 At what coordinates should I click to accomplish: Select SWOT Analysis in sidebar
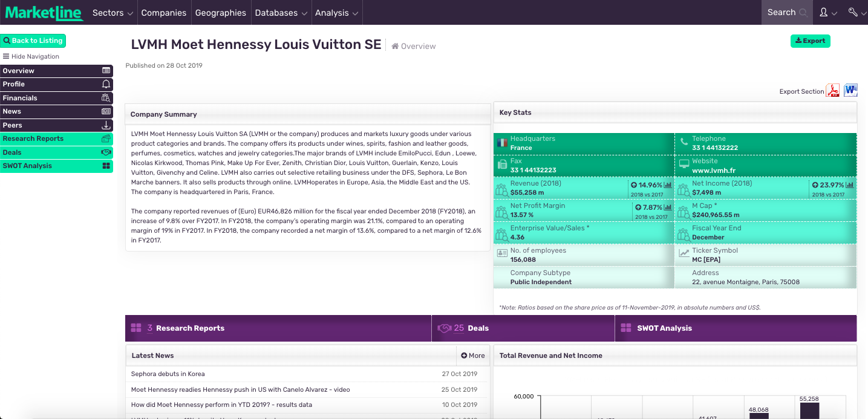coord(56,166)
